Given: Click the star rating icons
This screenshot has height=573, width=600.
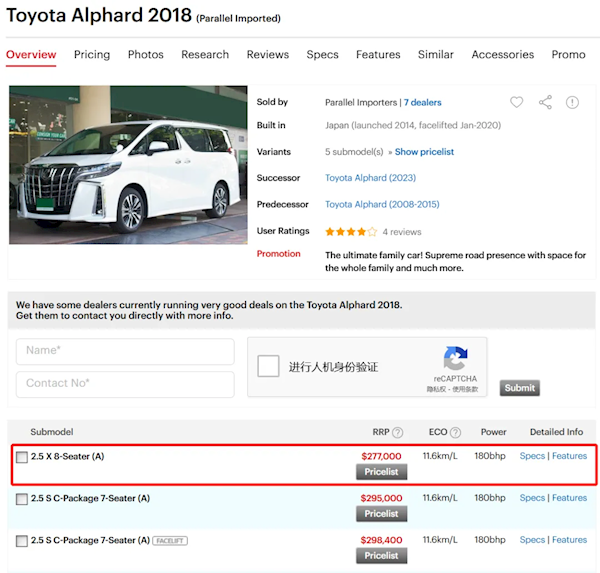Looking at the screenshot, I should click(351, 232).
